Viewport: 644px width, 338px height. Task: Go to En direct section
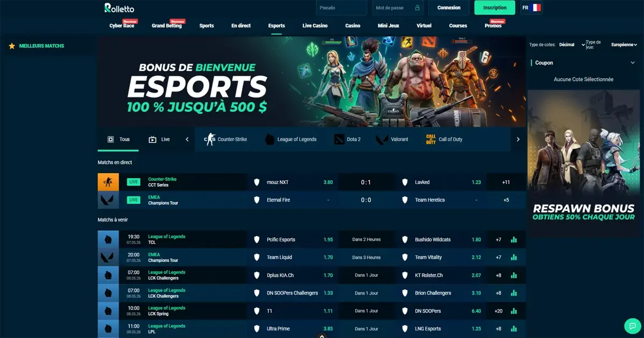pos(241,26)
